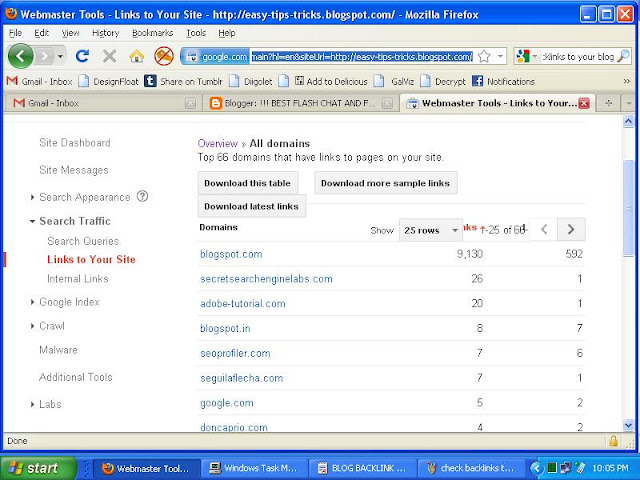Open Internal Links in the sidebar
The width and height of the screenshot is (640, 480).
tap(78, 279)
